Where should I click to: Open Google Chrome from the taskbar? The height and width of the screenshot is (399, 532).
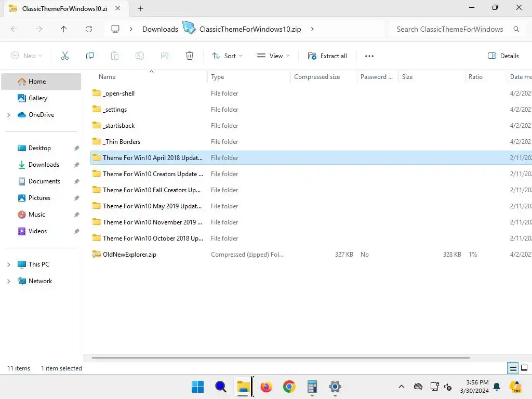coord(289,387)
